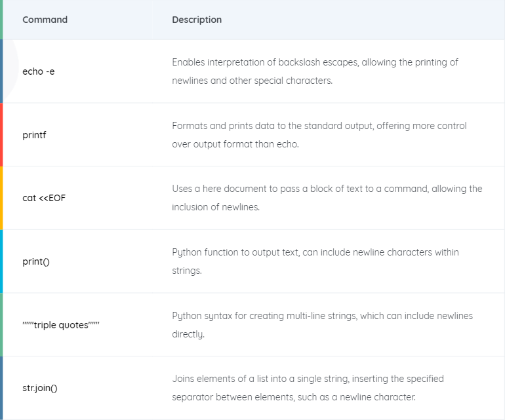Click the red color bar beside printf
Screen dimensions: 505x420
click(1, 135)
